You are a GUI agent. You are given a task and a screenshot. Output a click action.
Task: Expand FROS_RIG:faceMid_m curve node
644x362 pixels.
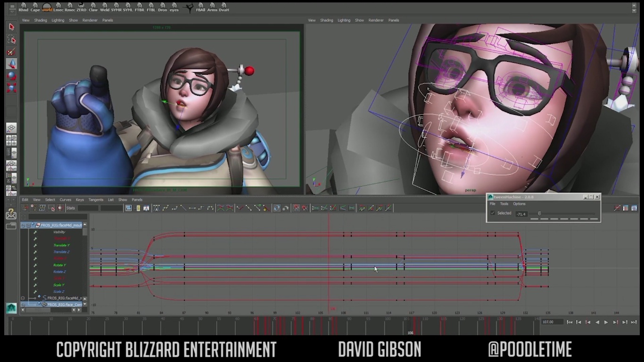(x=23, y=298)
